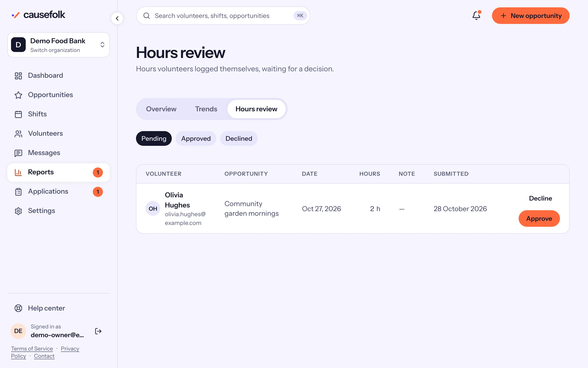The height and width of the screenshot is (368, 588).
Task: Go to Opportunities in sidebar
Action: (59, 95)
